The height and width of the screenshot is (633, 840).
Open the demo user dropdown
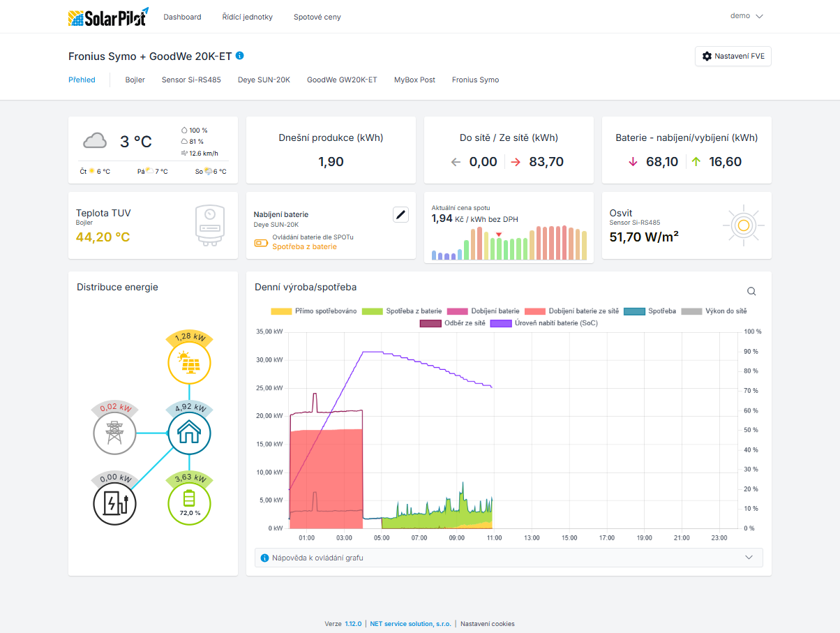[x=747, y=16]
